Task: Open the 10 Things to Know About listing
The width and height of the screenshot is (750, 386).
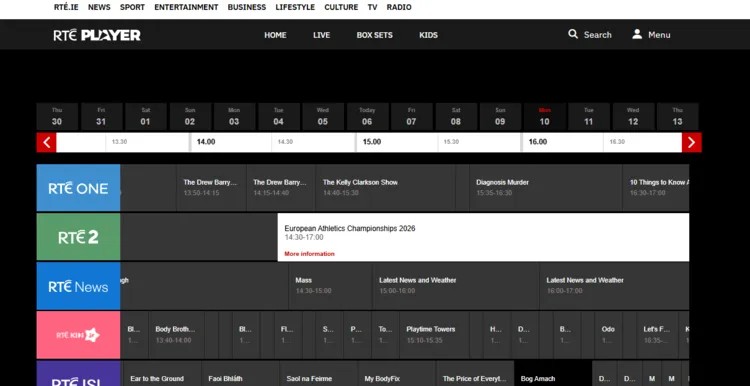Action: tap(656, 187)
